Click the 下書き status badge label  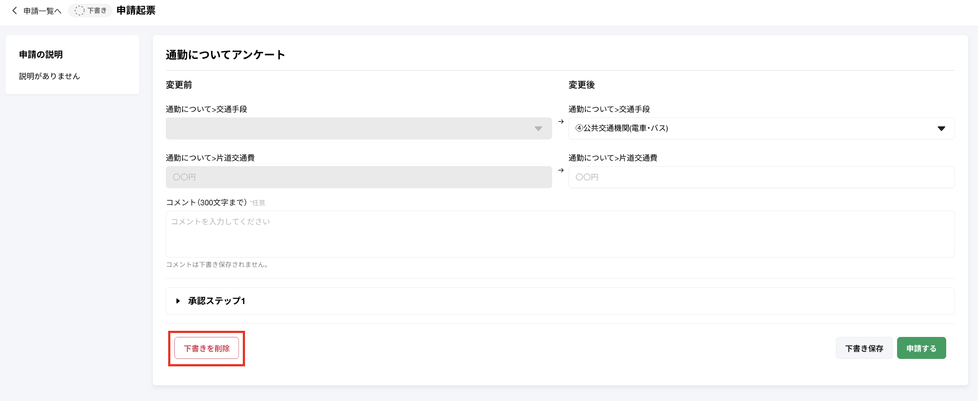click(x=97, y=11)
